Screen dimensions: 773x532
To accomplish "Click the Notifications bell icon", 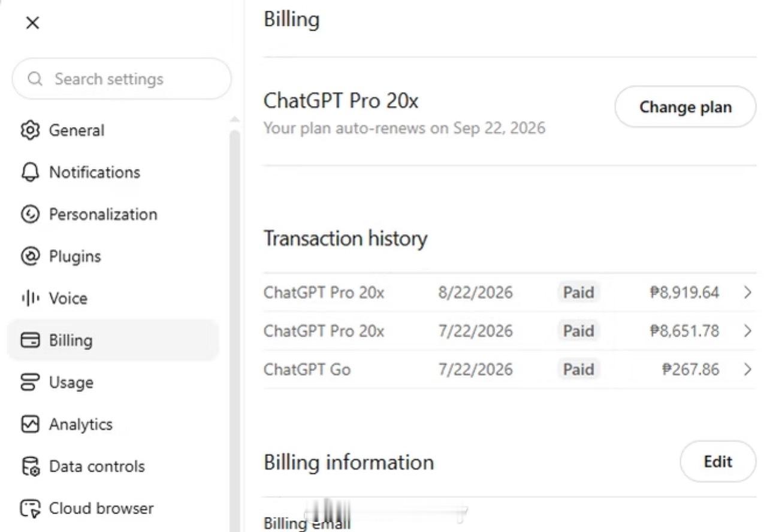I will point(30,172).
